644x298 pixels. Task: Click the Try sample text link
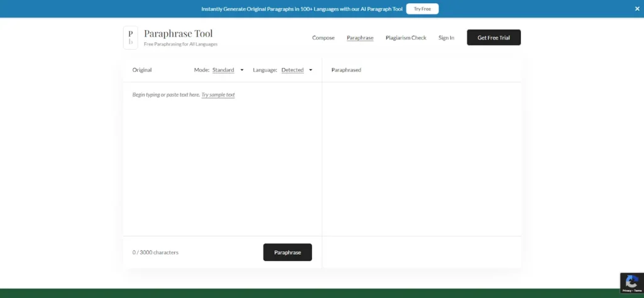(x=218, y=94)
